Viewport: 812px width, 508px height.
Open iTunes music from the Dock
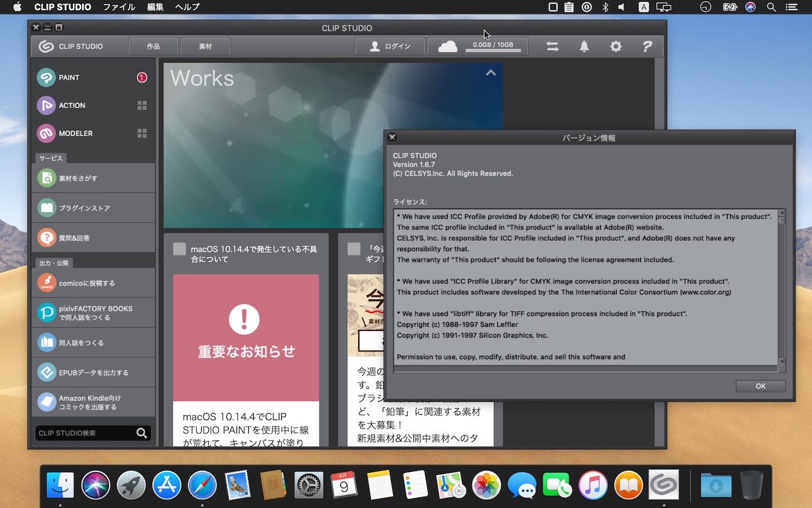point(593,485)
